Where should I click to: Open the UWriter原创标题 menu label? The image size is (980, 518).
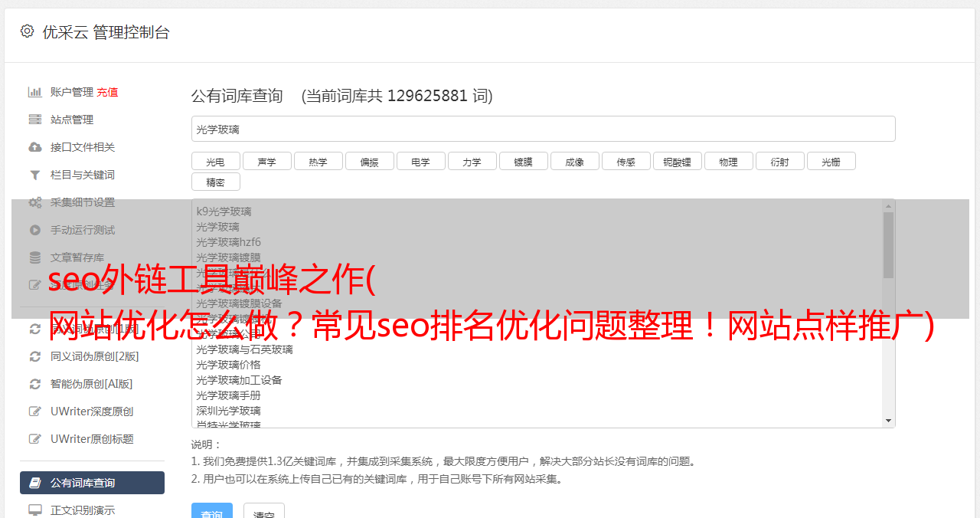(92, 439)
